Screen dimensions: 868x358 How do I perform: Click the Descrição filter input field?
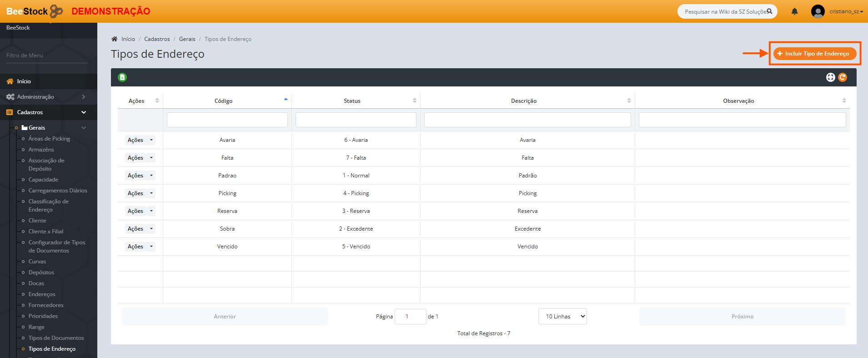527,120
